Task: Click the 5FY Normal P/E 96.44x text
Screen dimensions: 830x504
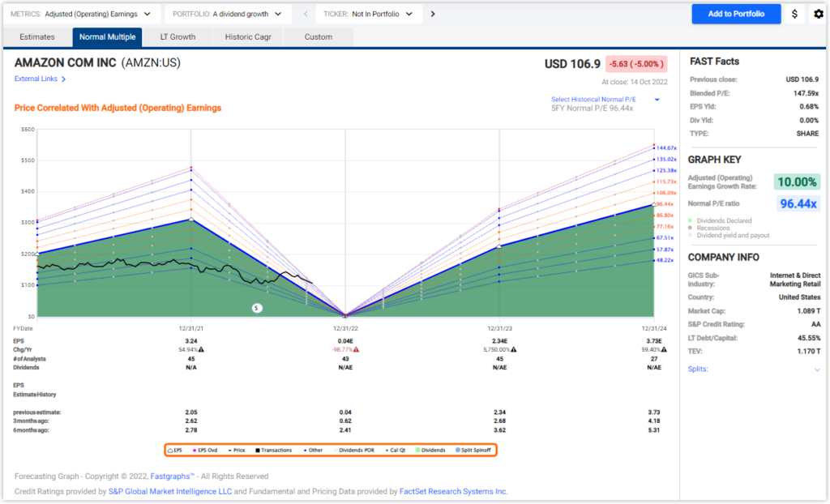Action: [592, 109]
